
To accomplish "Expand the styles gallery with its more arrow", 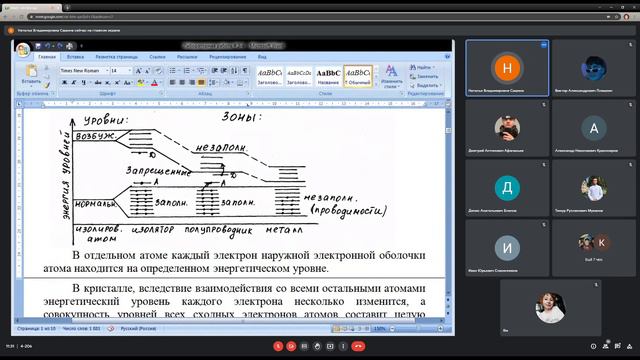I will 376,84.
